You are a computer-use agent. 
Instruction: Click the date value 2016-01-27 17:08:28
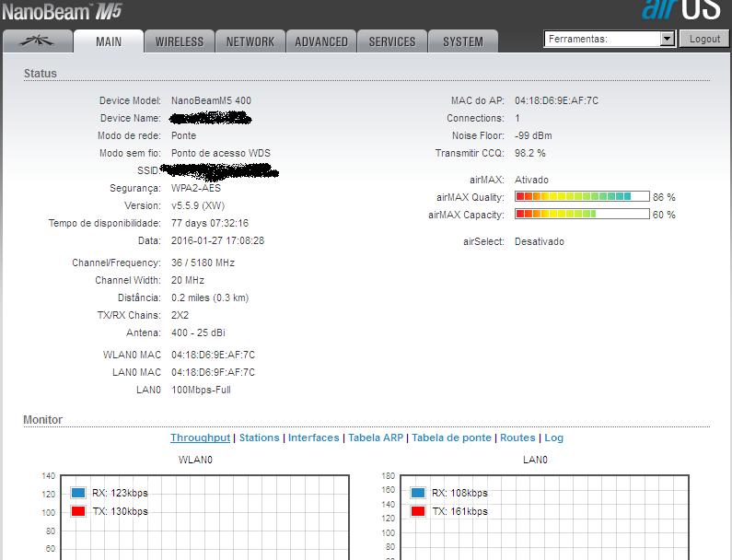(217, 240)
